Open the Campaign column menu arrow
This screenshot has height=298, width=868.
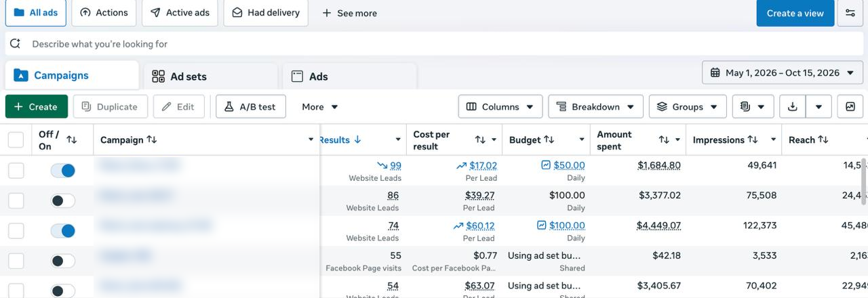pyautogui.click(x=311, y=140)
